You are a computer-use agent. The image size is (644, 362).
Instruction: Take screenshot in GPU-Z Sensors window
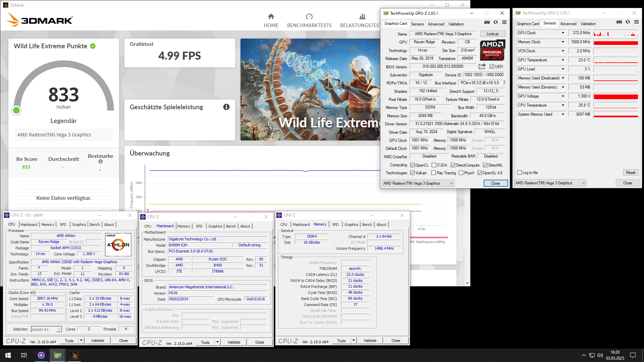(x=619, y=22)
